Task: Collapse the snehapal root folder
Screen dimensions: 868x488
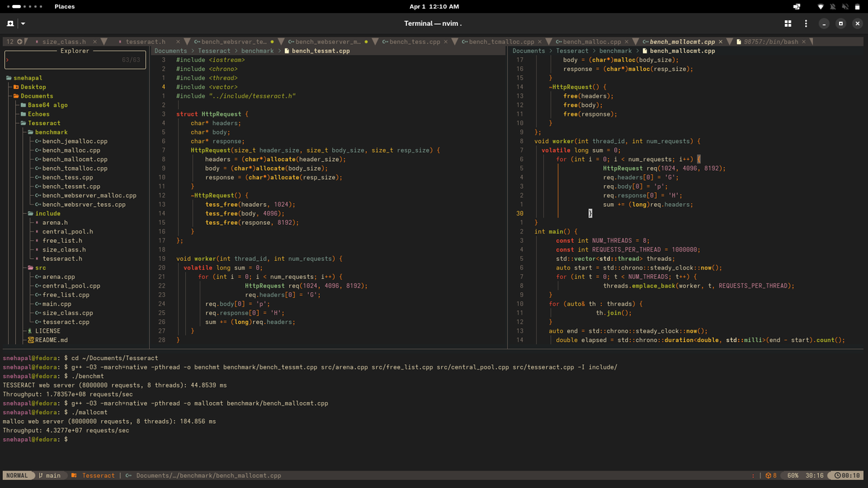Action: (x=22, y=78)
